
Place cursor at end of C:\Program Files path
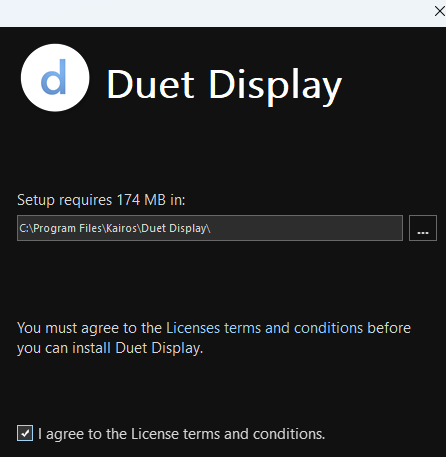[x=211, y=228]
